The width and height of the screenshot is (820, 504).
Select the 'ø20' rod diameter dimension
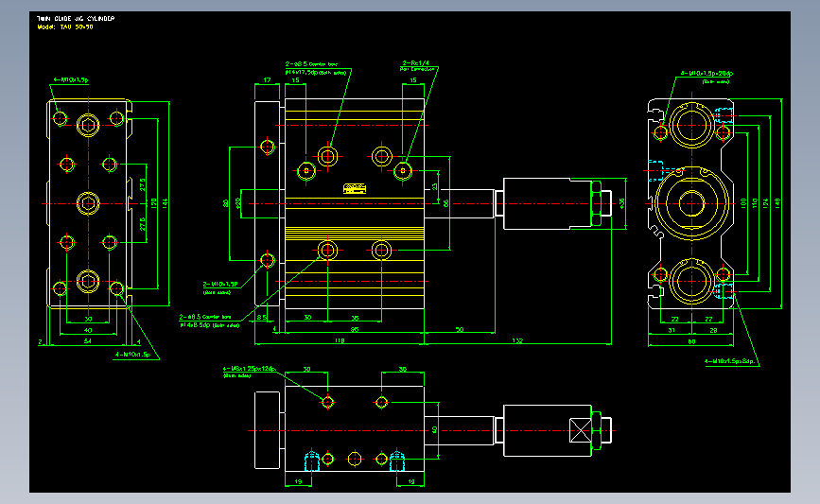pyautogui.click(x=238, y=203)
